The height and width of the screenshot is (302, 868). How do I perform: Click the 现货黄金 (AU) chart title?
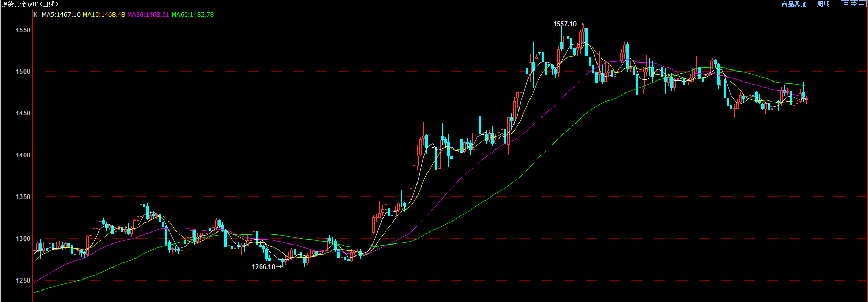[x=30, y=4]
